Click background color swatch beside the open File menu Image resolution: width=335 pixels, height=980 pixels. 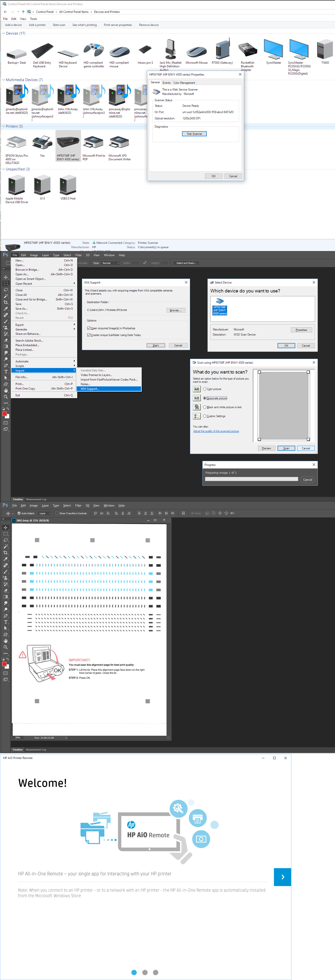7,416
